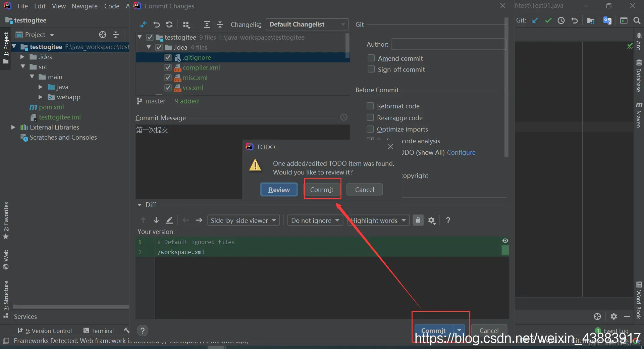Collapse the Diff section
The width and height of the screenshot is (644, 349).
[x=140, y=205]
